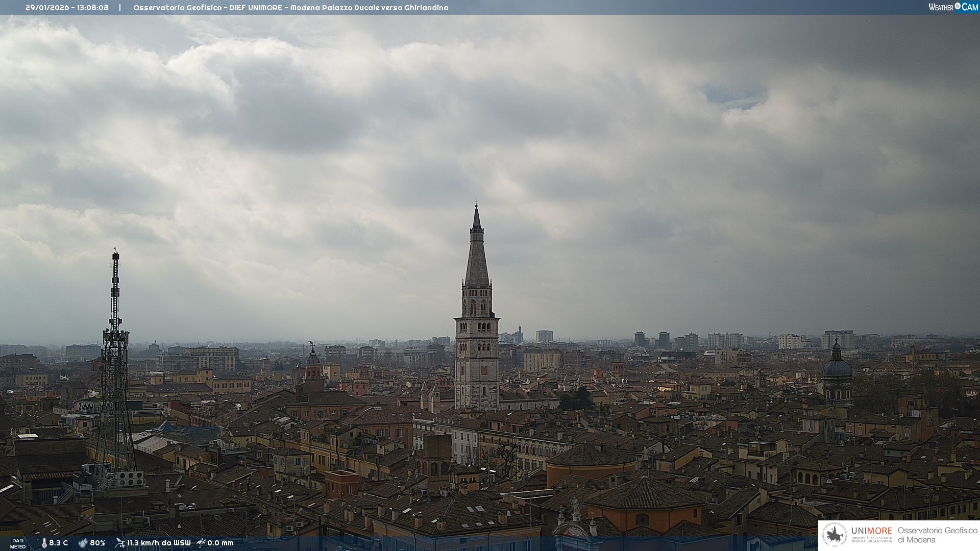This screenshot has width=980, height=551.
Task: Click the date and time stamp 29/01/2026
Action: pos(67,8)
